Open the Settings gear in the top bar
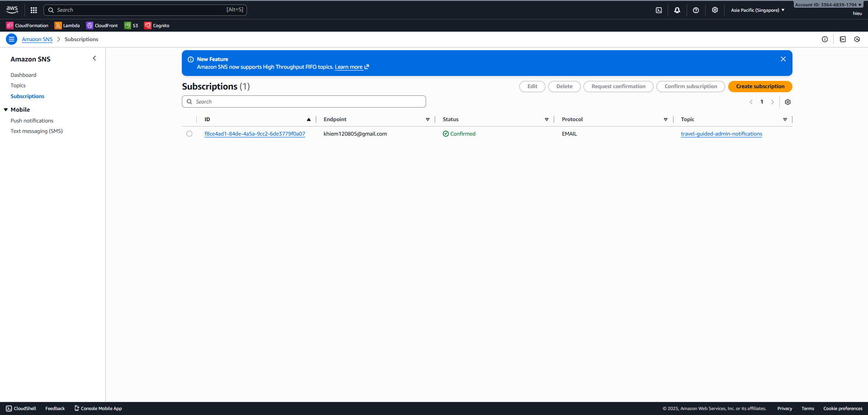Viewport: 868px width, 415px height. [x=715, y=10]
